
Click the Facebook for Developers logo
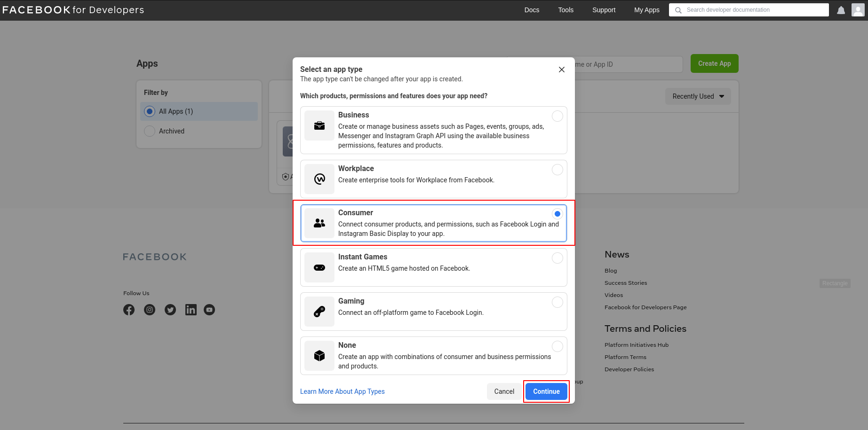[x=73, y=10]
